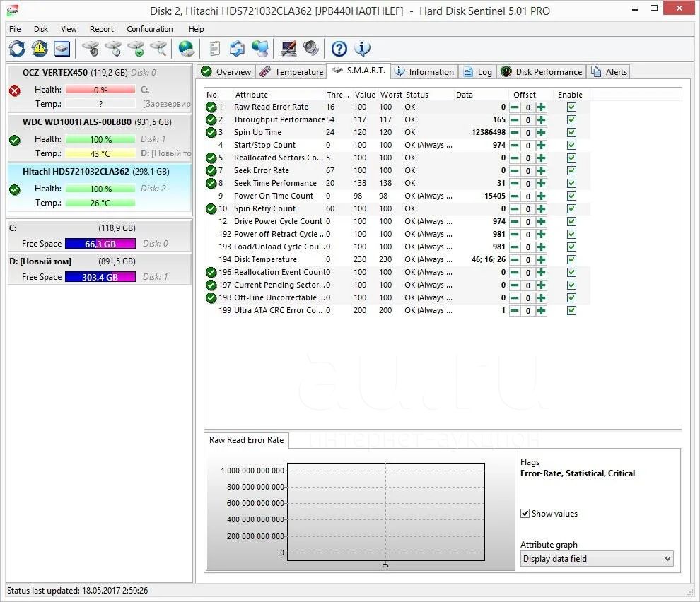Viewport: 700px width, 602px height.
Task: Open the Disk menu
Action: click(x=40, y=29)
